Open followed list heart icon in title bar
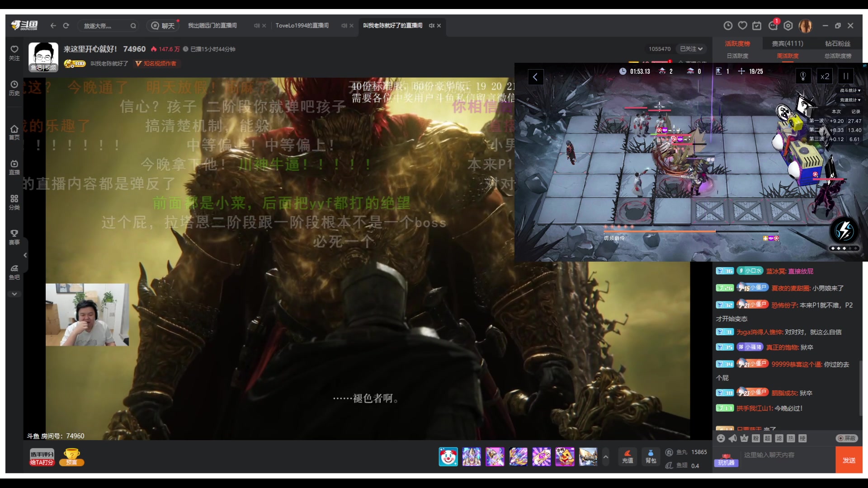This screenshot has height=488, width=868. [x=742, y=26]
